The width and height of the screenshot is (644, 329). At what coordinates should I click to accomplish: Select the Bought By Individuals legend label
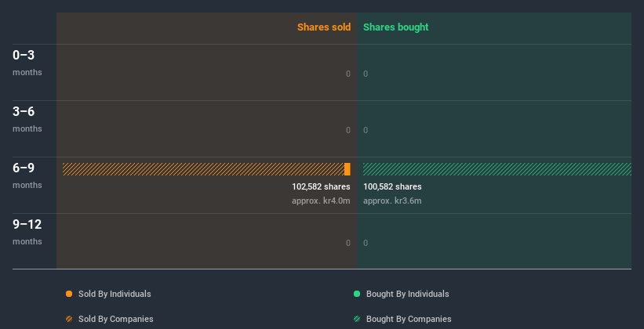point(407,294)
